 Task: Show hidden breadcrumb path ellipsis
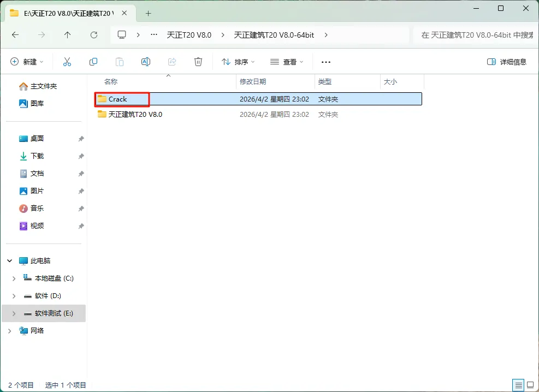click(154, 35)
